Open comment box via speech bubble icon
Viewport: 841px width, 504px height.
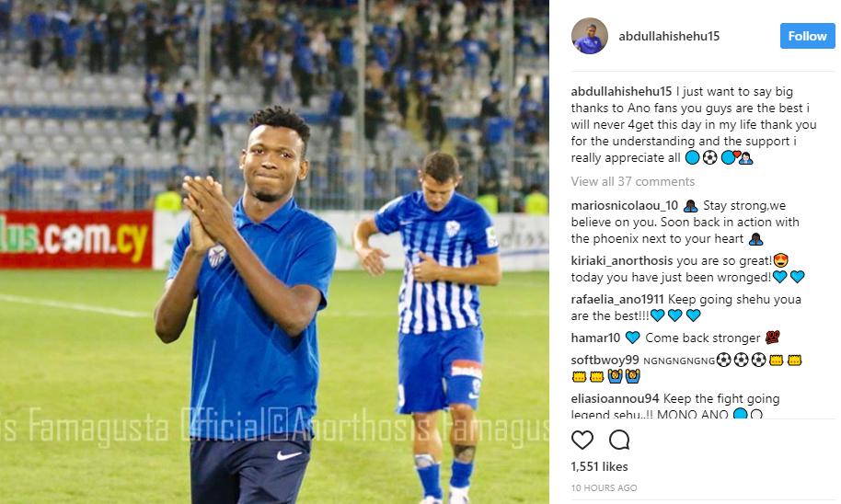click(x=619, y=441)
